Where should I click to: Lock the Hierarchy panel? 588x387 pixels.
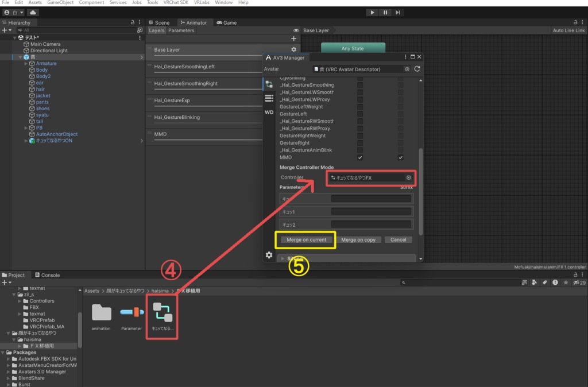[133, 22]
